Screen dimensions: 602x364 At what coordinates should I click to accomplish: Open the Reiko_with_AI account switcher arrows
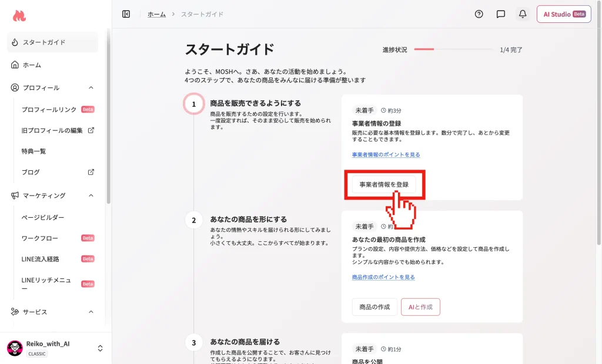coord(100,348)
